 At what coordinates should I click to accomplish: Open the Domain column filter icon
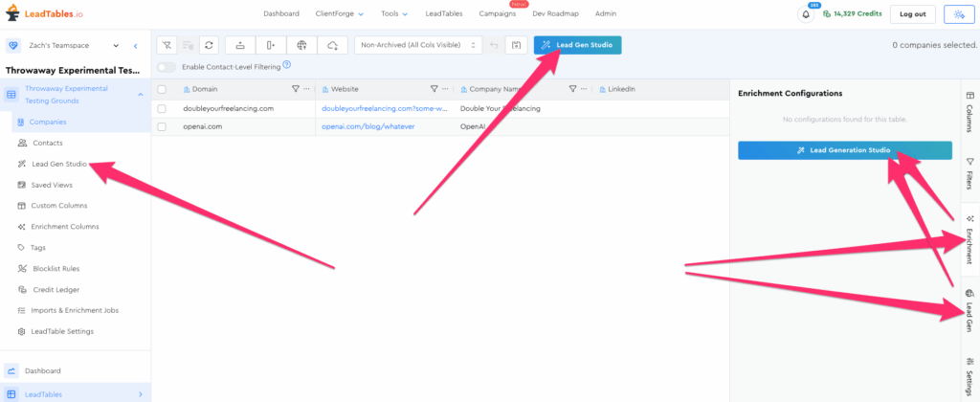(x=295, y=89)
